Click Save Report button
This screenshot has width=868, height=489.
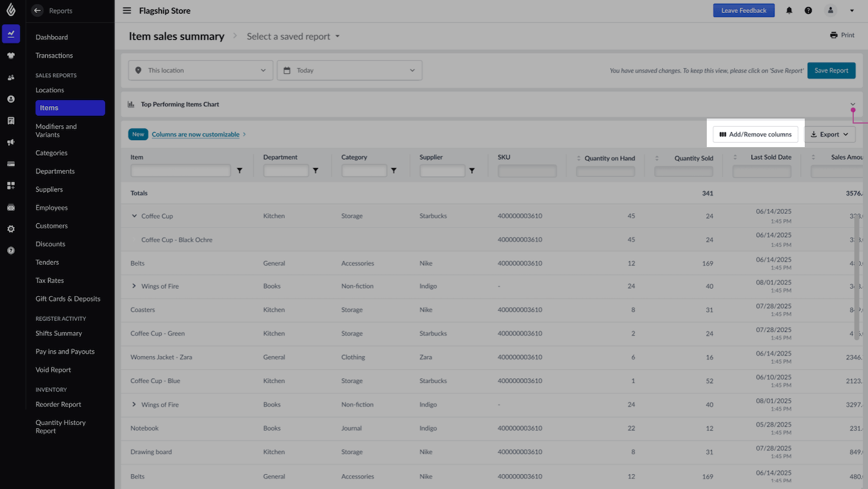coord(831,70)
